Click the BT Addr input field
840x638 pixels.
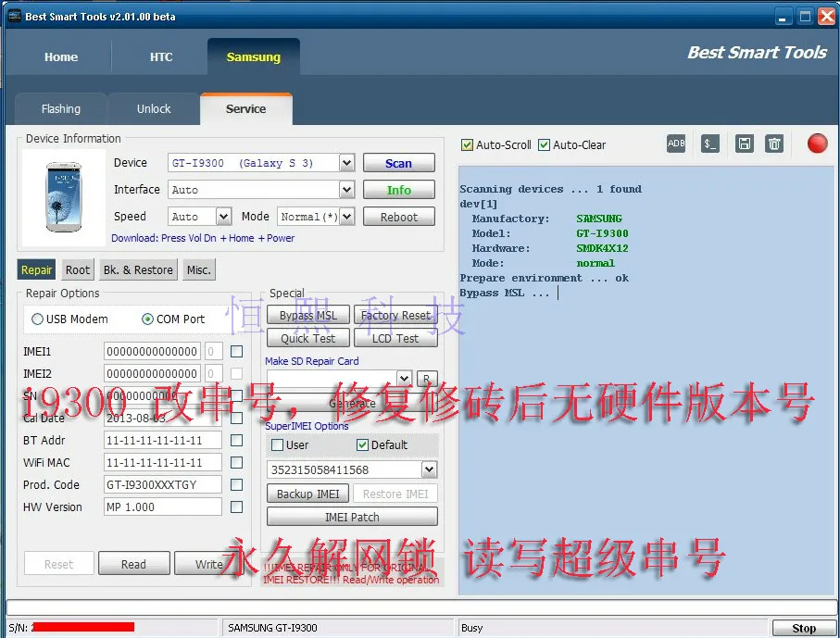163,441
